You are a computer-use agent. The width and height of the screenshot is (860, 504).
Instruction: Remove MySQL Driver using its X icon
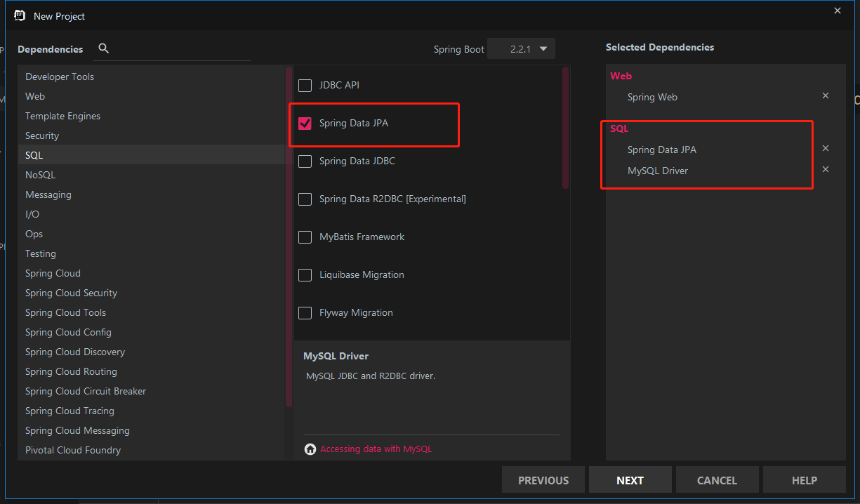pos(826,169)
